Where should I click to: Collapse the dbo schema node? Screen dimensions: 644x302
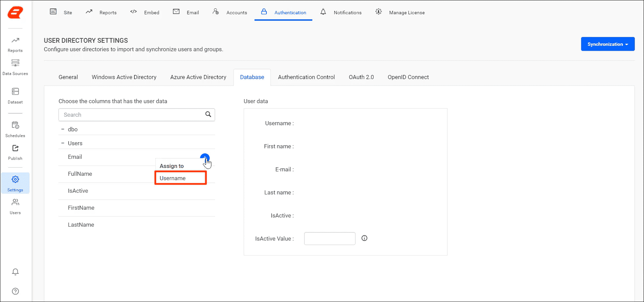pos(63,129)
